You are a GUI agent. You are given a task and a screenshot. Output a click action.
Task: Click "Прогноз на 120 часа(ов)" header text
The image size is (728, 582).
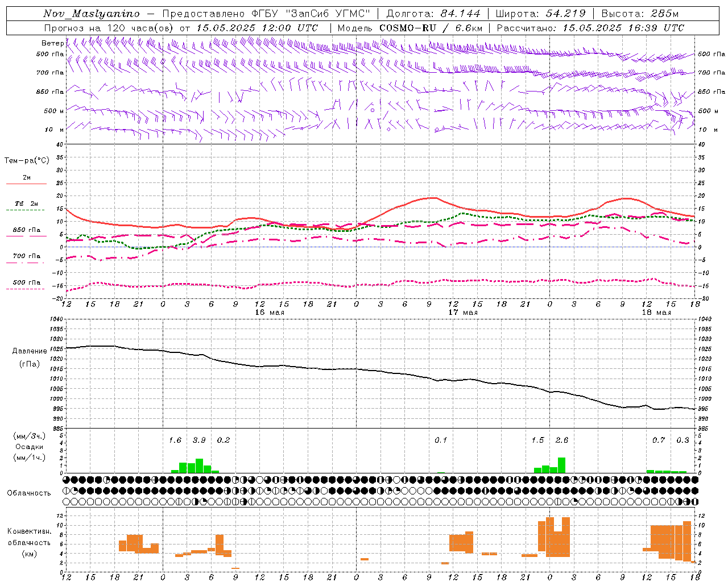pyautogui.click(x=109, y=28)
